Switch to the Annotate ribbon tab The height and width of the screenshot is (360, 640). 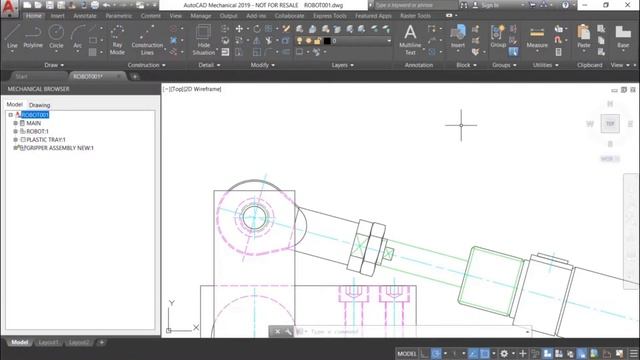coord(85,16)
